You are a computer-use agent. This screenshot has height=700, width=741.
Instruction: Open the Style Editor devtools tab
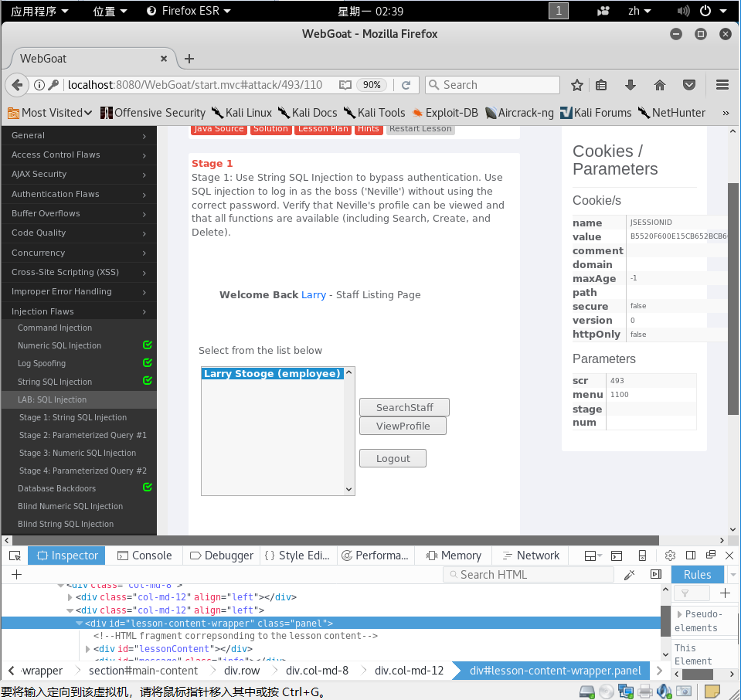pyautogui.click(x=297, y=556)
